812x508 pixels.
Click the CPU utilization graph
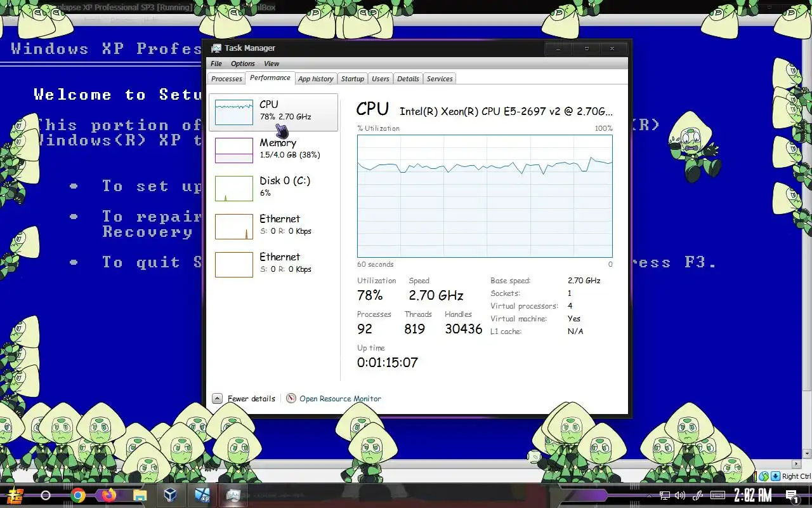[485, 196]
